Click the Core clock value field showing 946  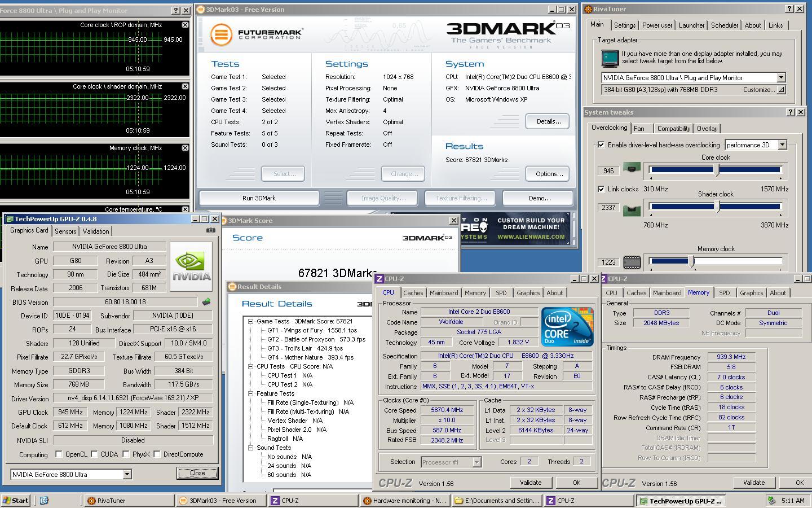click(608, 170)
